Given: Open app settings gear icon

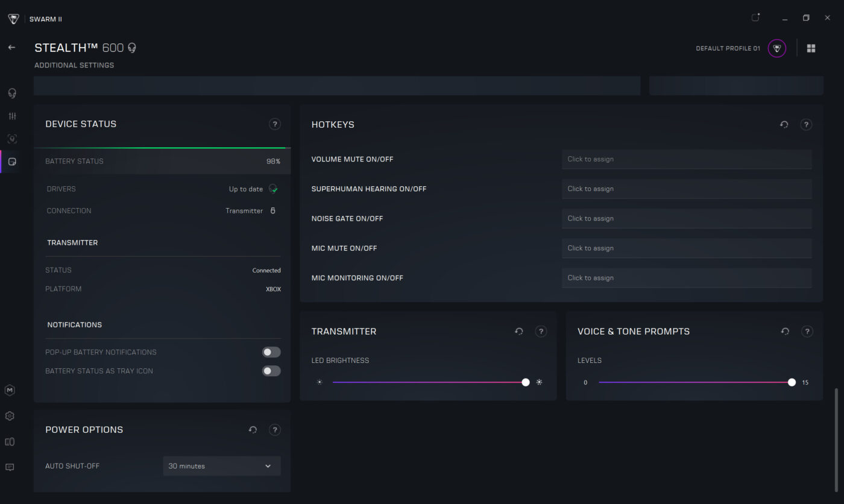Looking at the screenshot, I should [10, 416].
